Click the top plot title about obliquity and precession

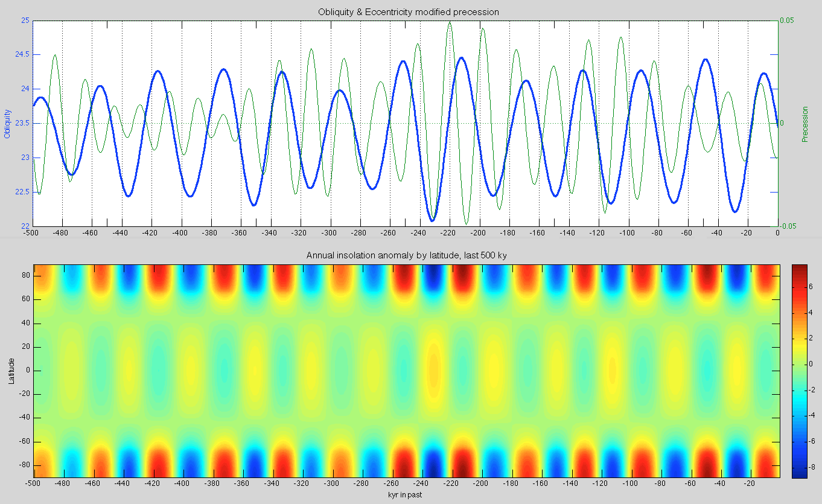tap(409, 12)
